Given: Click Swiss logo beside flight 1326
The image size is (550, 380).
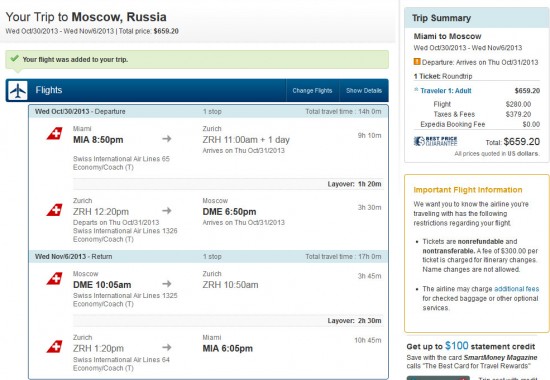Looking at the screenshot, I should coord(55,210).
